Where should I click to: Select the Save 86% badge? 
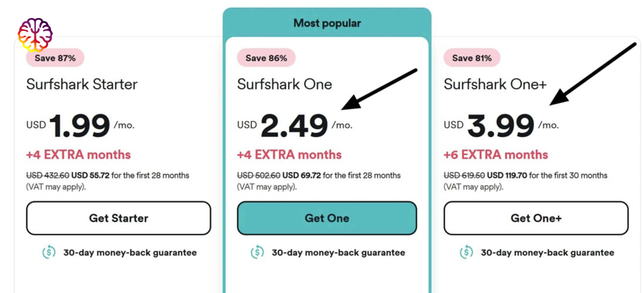point(266,58)
